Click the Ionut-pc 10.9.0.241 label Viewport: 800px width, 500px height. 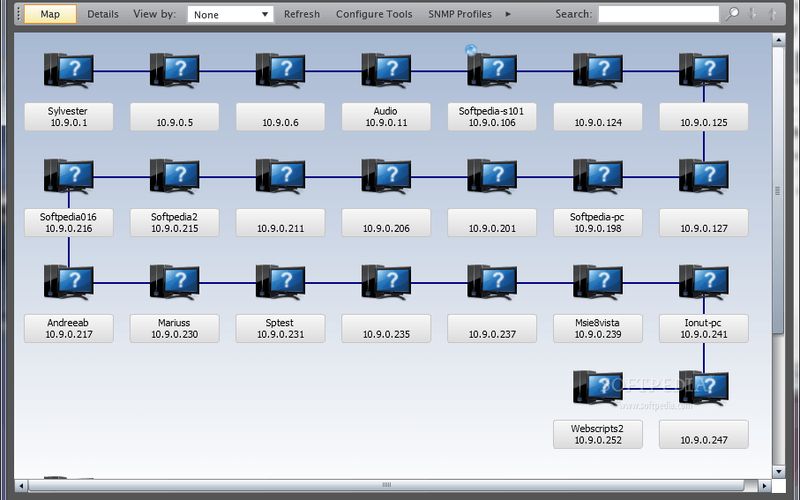(x=704, y=329)
